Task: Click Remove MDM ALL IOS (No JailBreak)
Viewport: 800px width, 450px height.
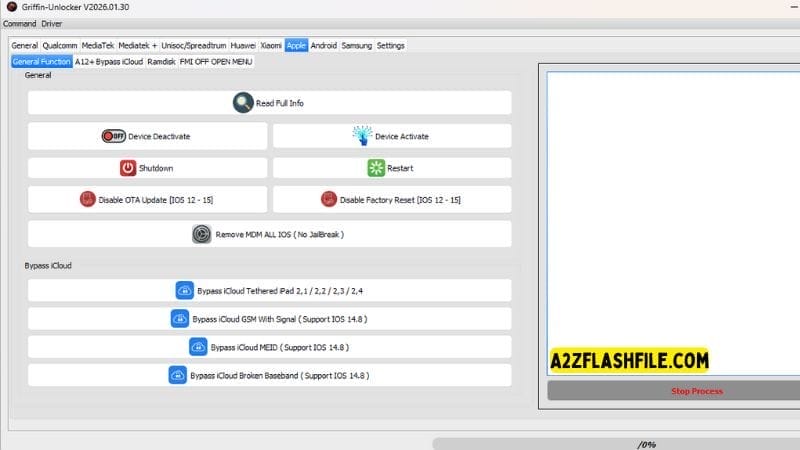Action: tap(269, 234)
